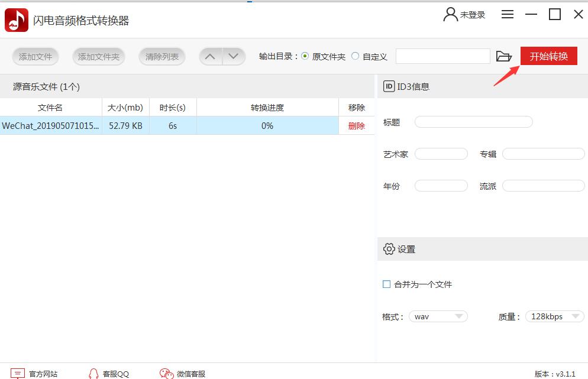Click the ID3信息 panel icon
This screenshot has height=379, width=588.
coord(389,86)
